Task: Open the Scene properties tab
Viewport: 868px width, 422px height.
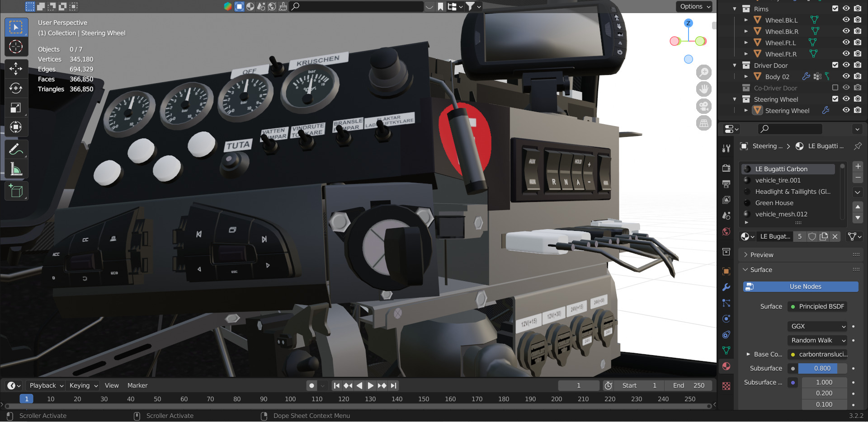Action: coord(726,216)
